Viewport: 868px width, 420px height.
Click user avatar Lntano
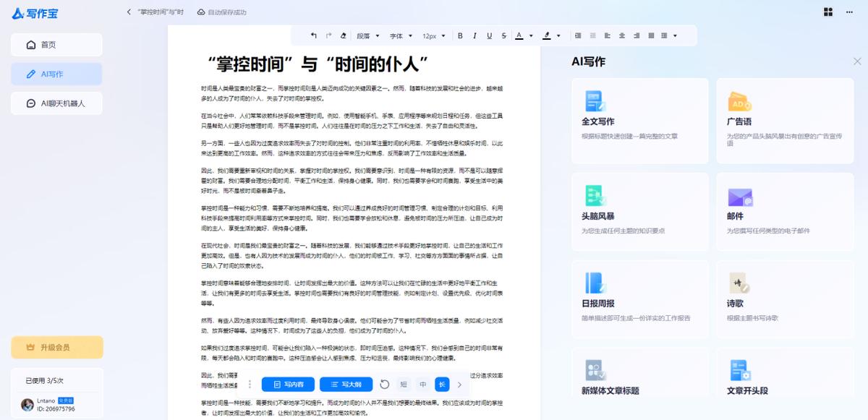(27, 404)
